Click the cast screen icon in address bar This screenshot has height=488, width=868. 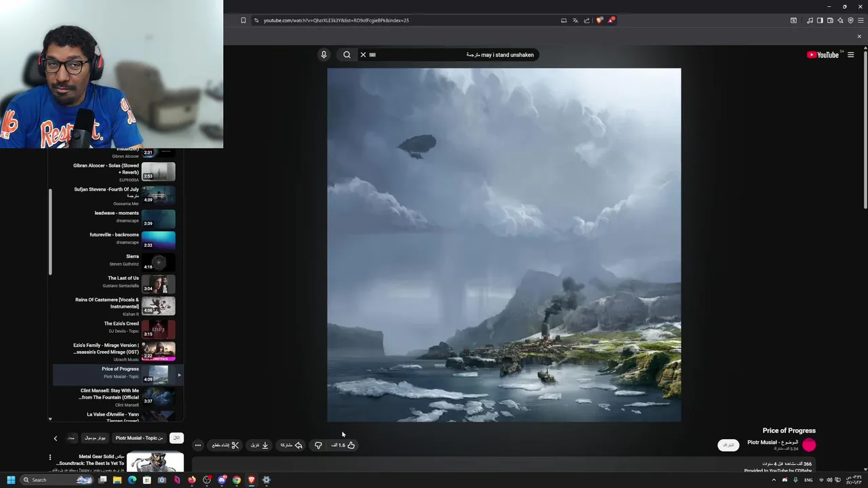[564, 20]
